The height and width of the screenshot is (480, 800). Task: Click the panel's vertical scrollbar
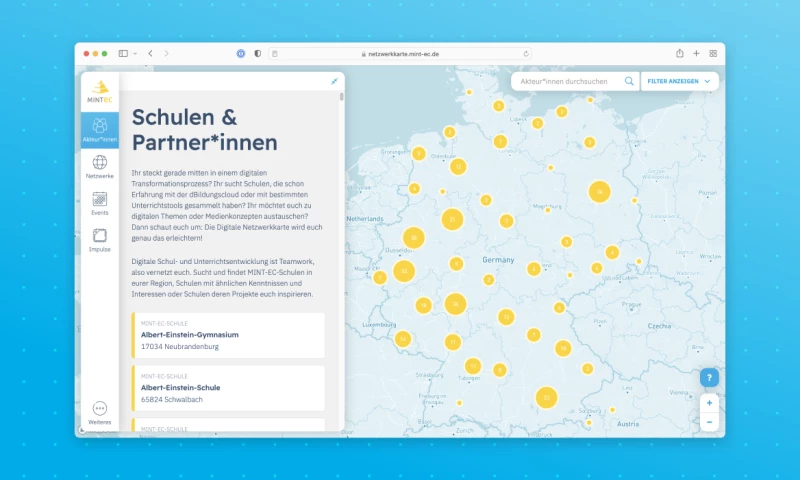341,97
